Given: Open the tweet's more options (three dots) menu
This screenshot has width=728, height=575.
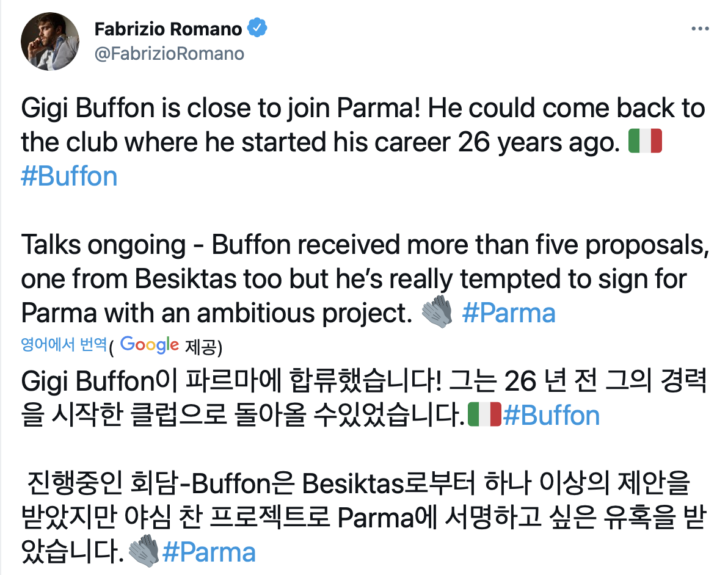Looking at the screenshot, I should [x=700, y=29].
